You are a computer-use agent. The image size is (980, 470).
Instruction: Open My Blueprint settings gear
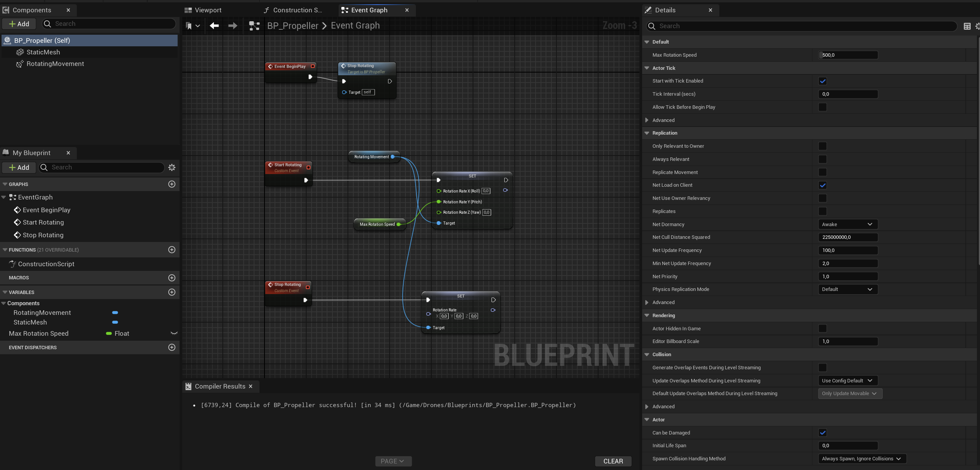[x=172, y=167]
